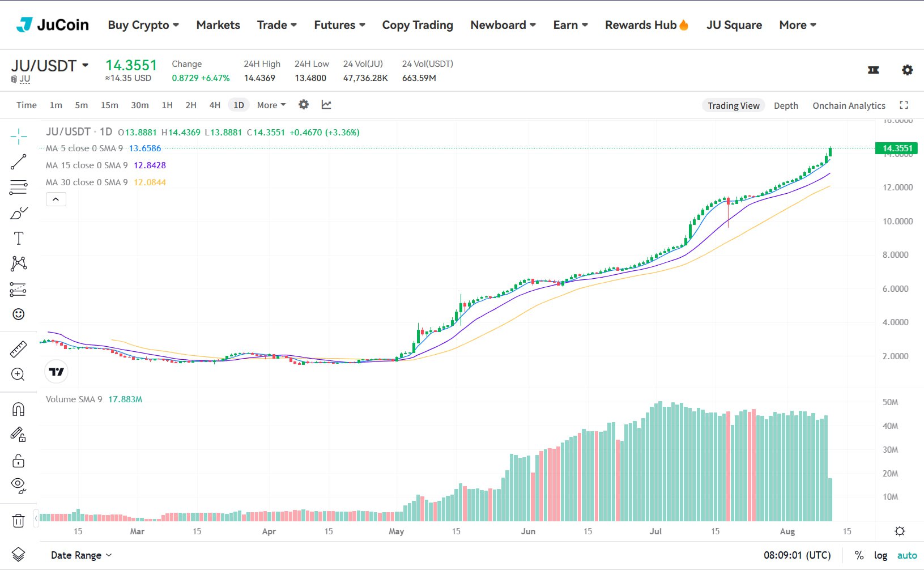Image resolution: width=924 pixels, height=570 pixels.
Task: Open the object tree layers icon
Action: coord(19,555)
